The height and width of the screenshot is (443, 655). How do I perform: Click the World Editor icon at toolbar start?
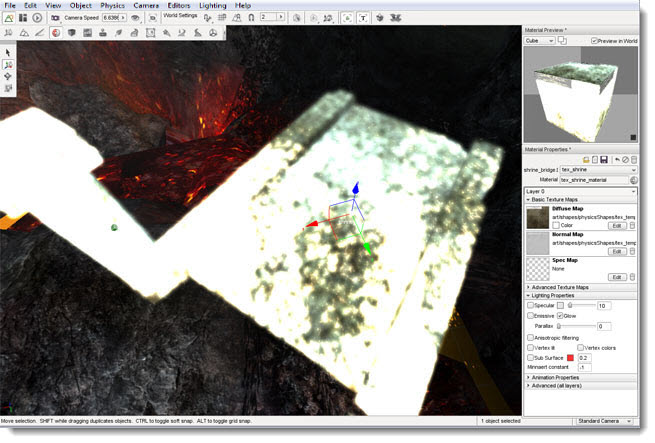[x=9, y=18]
